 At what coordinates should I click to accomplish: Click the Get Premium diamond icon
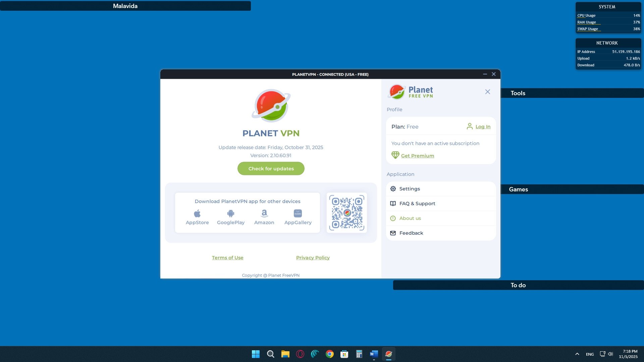tap(395, 155)
